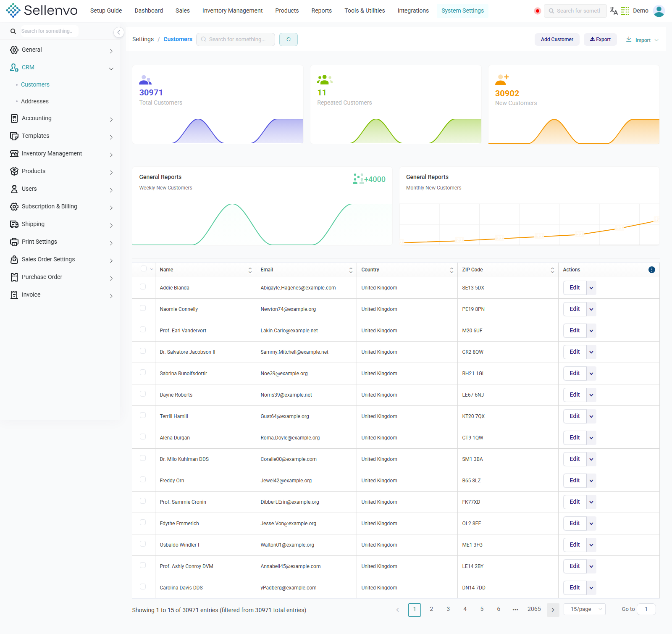Click the refresh icon next to Customers search
This screenshot has width=672, height=634.
click(289, 39)
